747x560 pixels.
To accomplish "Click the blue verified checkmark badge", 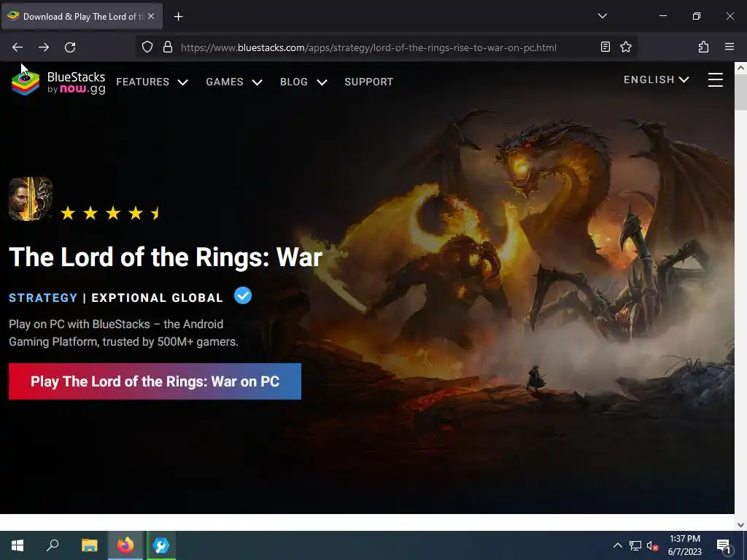I will (243, 295).
